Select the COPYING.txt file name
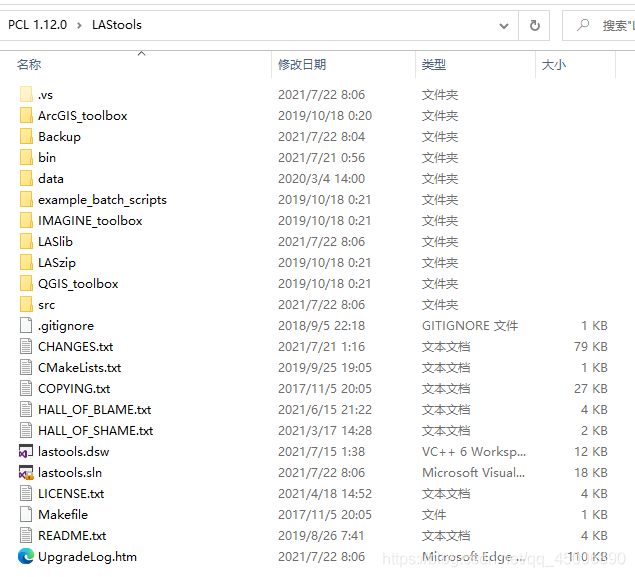Image resolution: width=635 pixels, height=577 pixels. [74, 389]
